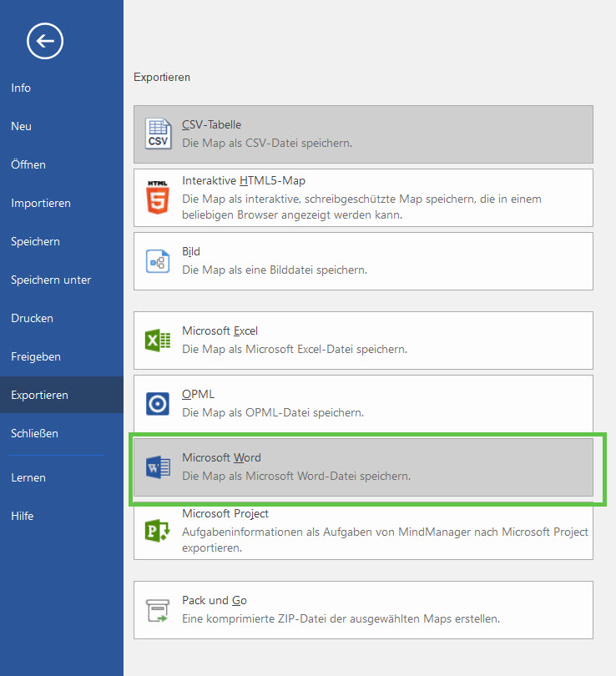This screenshot has width=616, height=676.
Task: Click the Pack und Go archive icon
Action: [x=158, y=610]
